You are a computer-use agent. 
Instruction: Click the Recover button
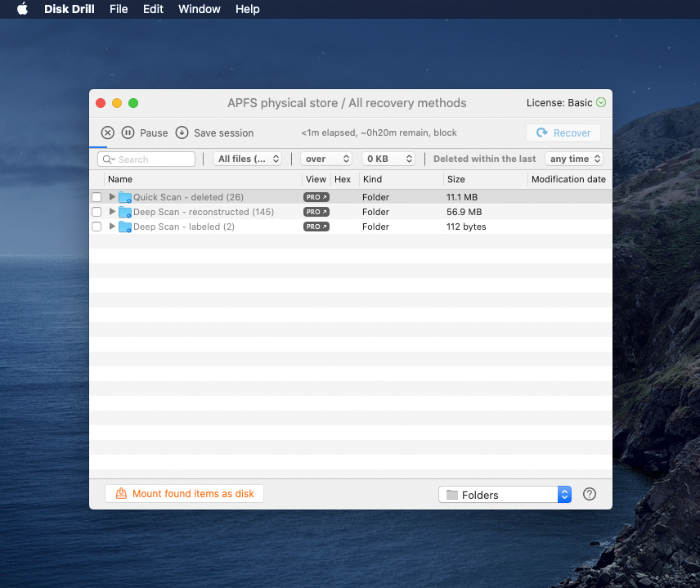[x=563, y=132]
